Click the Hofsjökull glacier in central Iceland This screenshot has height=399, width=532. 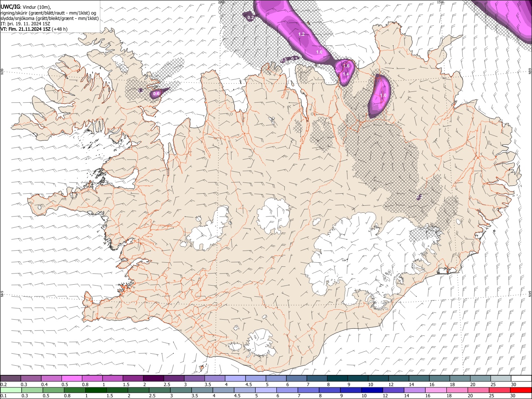point(273,216)
